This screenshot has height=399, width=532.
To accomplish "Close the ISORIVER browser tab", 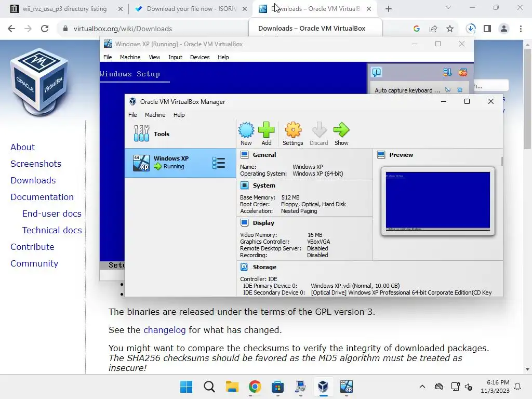I will [x=245, y=9].
